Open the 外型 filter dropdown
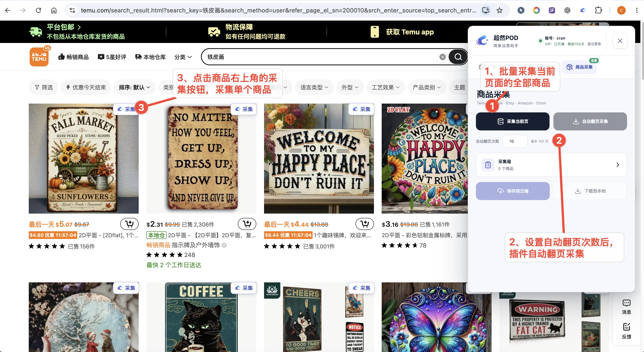Screen dimensions: 644x352 (350, 87)
